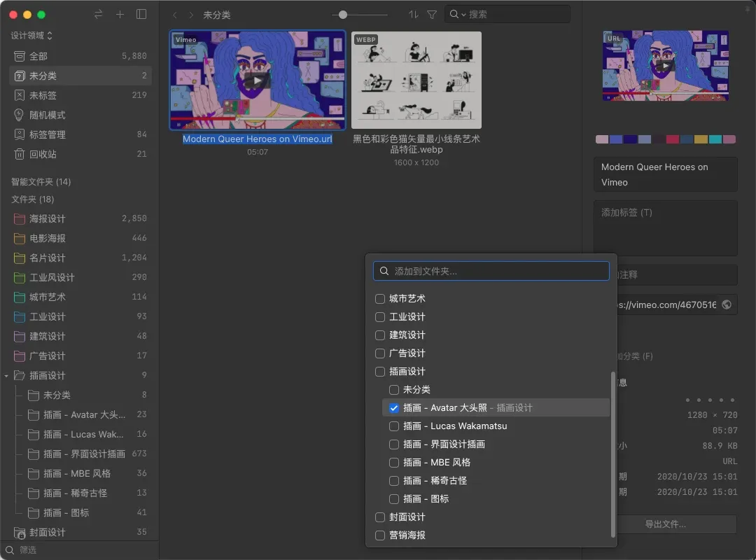Open 插画 - 图标 subfolder in sidebar
756x560 pixels.
click(x=87, y=512)
